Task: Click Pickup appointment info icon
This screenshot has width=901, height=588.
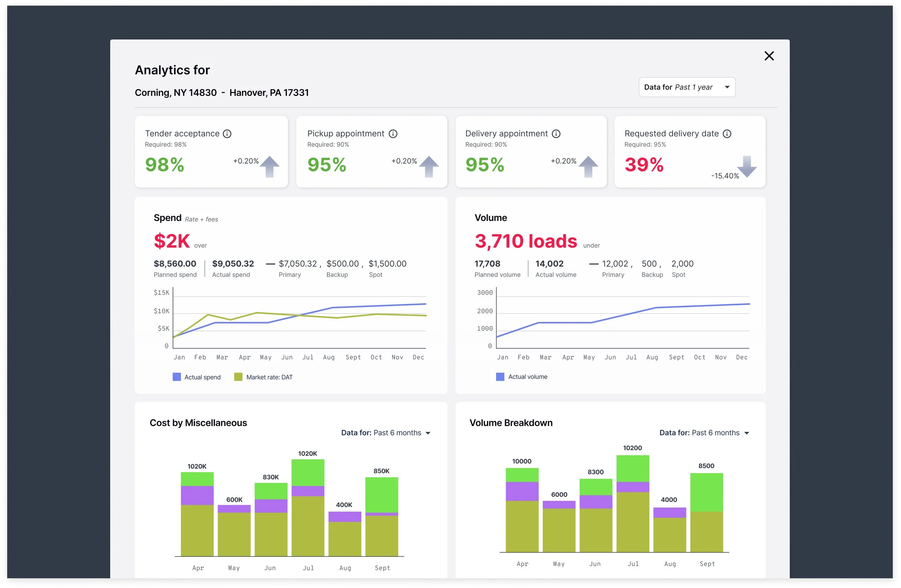Action: [x=393, y=134]
